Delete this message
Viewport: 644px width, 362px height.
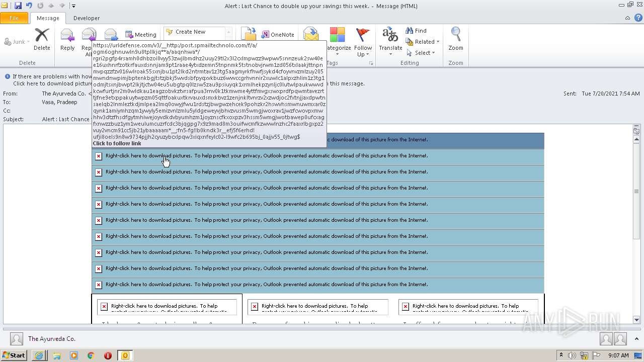tap(42, 39)
